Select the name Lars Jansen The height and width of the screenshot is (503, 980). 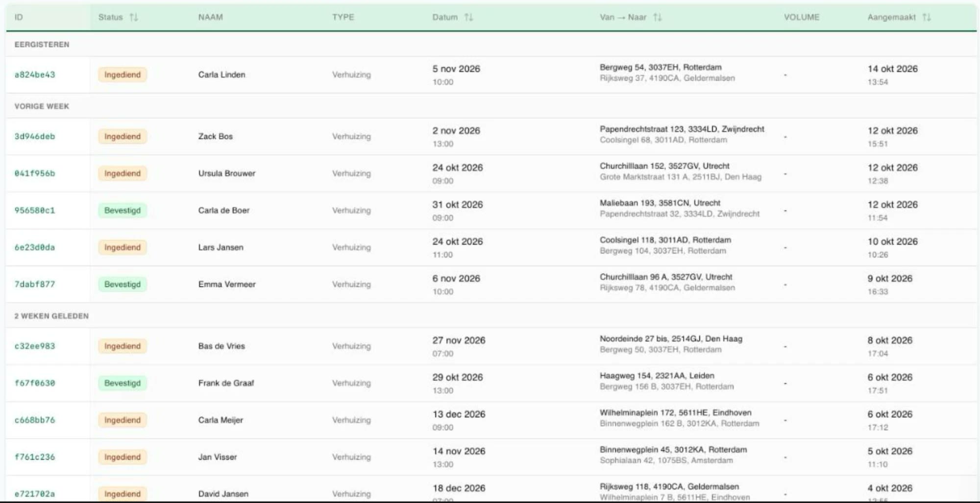pyautogui.click(x=221, y=247)
